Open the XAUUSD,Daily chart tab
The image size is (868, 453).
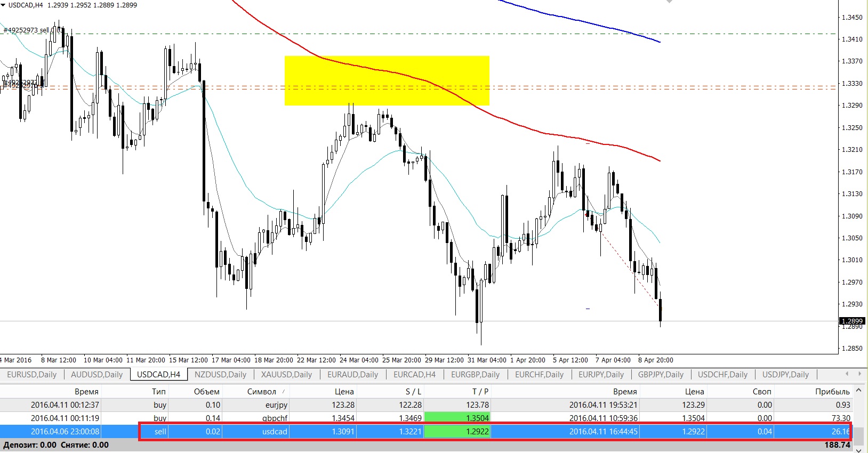click(286, 375)
